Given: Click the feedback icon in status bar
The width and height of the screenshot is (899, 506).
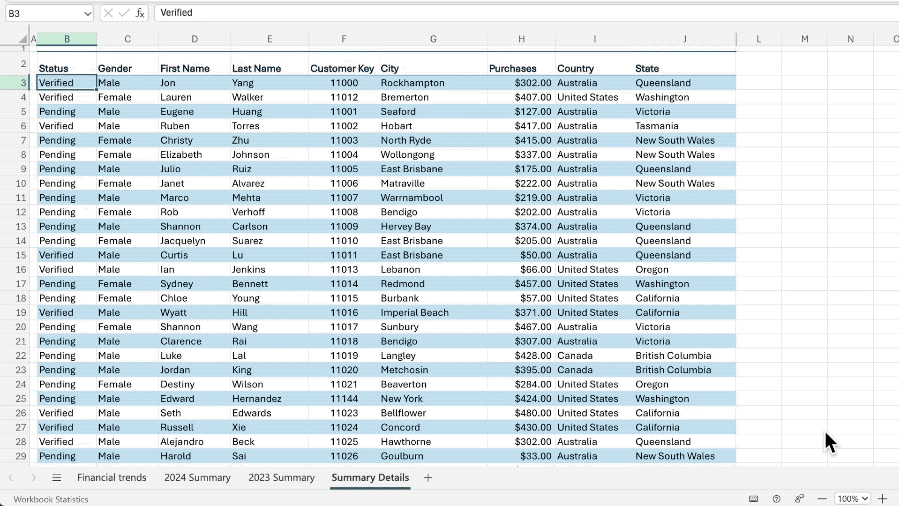Looking at the screenshot, I should point(799,499).
